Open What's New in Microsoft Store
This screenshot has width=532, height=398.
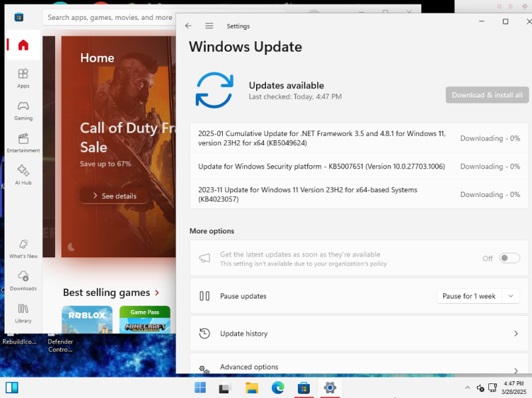pos(23,249)
